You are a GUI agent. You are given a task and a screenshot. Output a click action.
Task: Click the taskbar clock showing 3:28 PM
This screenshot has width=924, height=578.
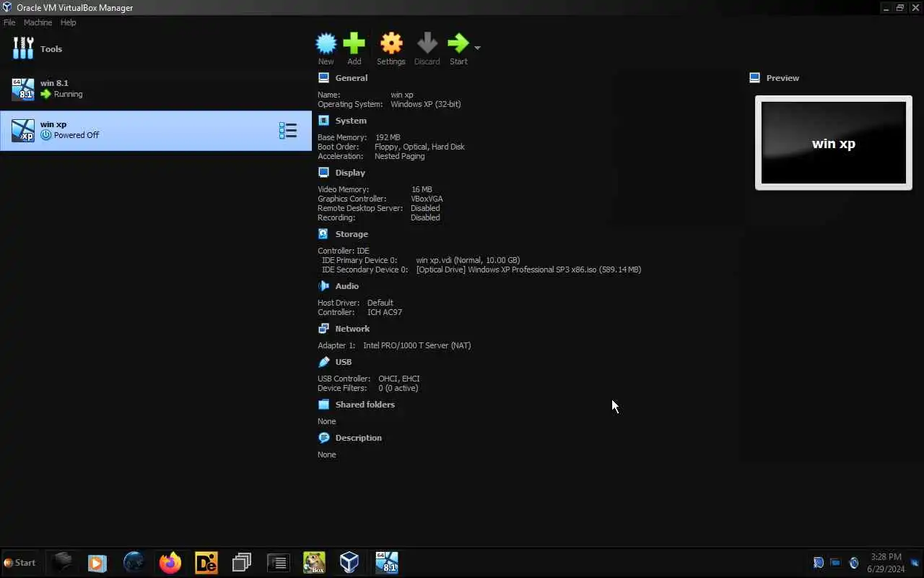(886, 563)
